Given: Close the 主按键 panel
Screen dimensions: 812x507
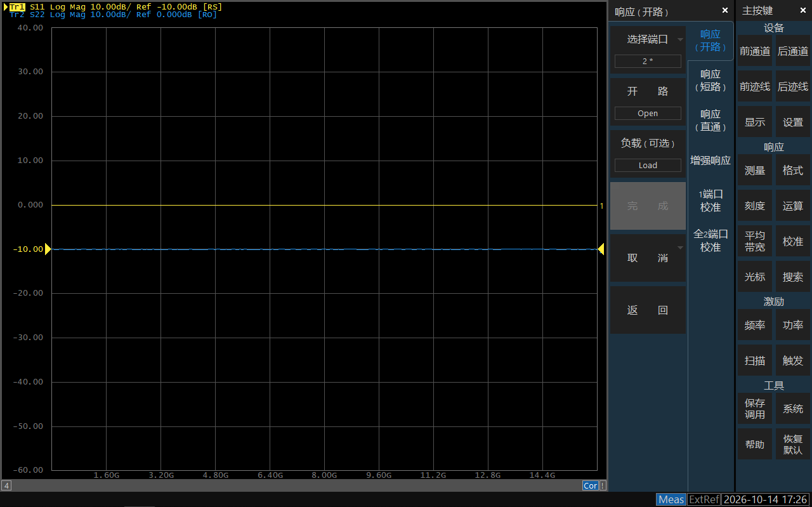Looking at the screenshot, I should pos(803,11).
